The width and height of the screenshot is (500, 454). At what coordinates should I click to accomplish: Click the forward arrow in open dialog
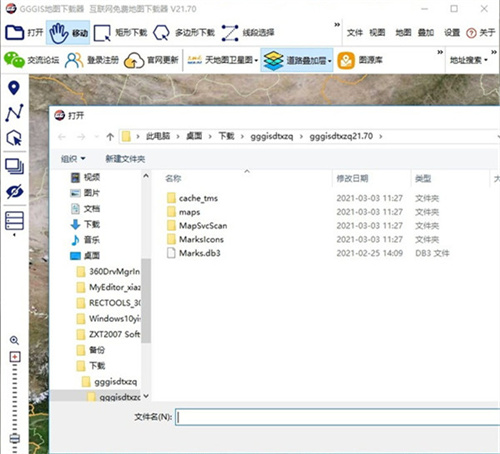81,137
